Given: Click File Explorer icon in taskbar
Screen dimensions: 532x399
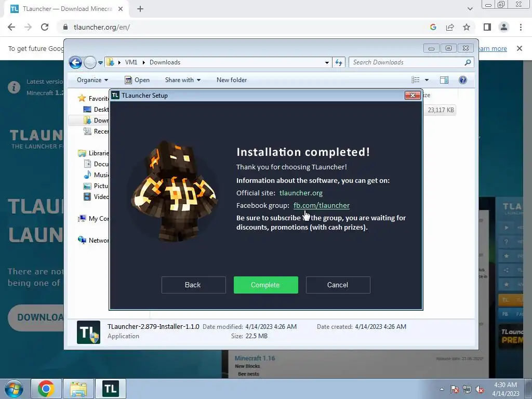Looking at the screenshot, I should 78,389.
